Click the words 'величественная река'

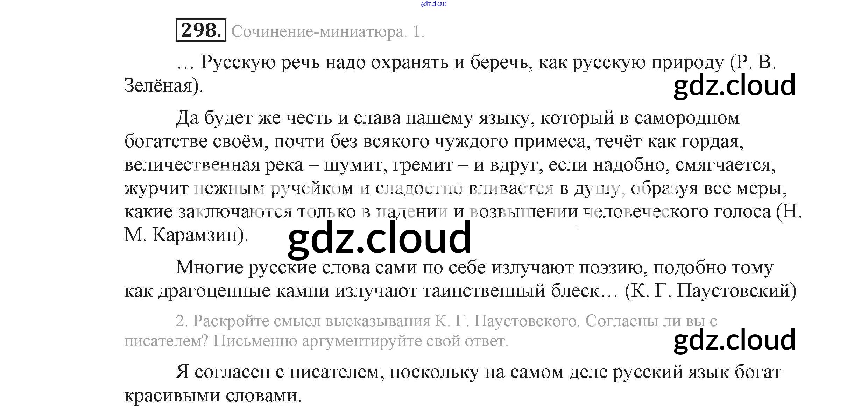pos(213,165)
